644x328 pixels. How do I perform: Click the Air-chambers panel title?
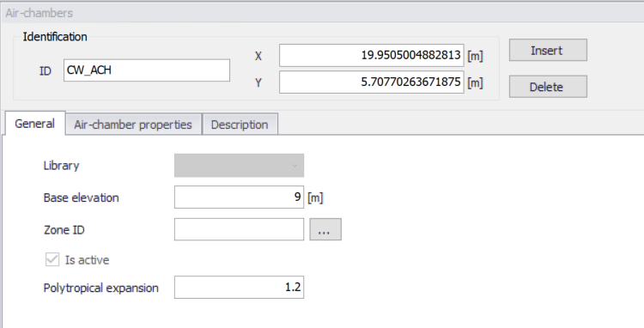[39, 13]
